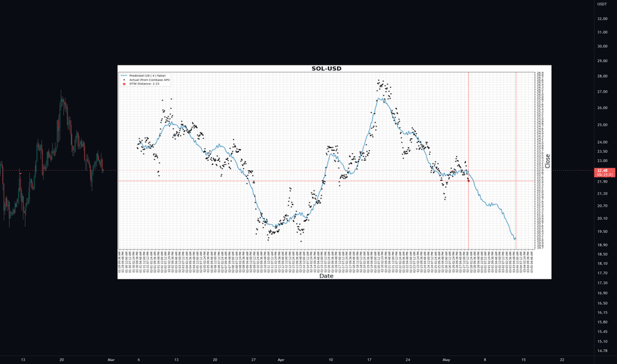Image resolution: width=617 pixels, height=364 pixels.
Task: Click the USDT currency label on price axis
Action: point(602,4)
